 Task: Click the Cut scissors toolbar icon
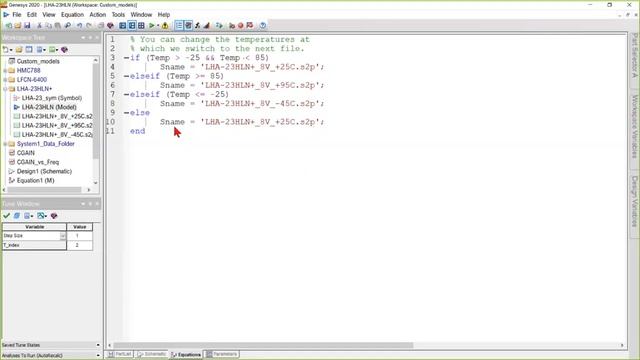39,25
